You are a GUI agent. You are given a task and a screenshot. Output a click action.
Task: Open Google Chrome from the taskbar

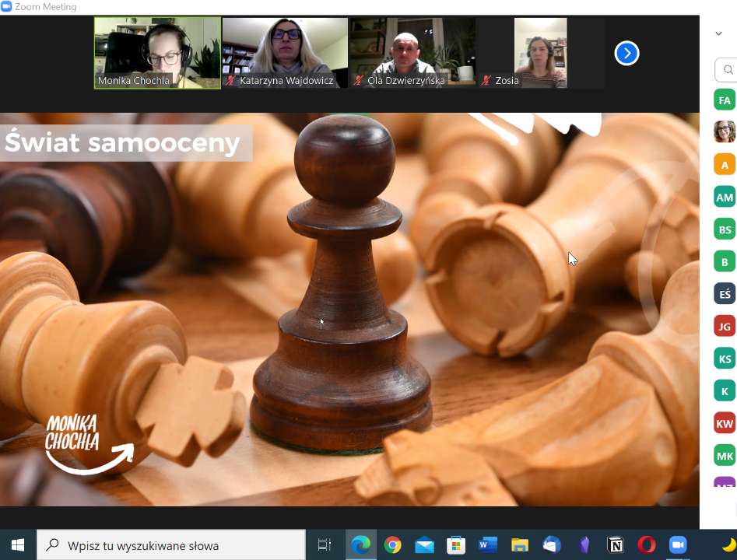tap(392, 545)
